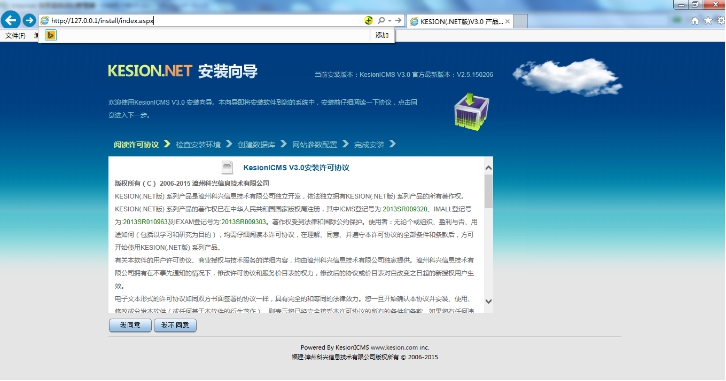Click the KESION.NET 安装向导 logo
The height and width of the screenshot is (381, 726).
click(182, 71)
